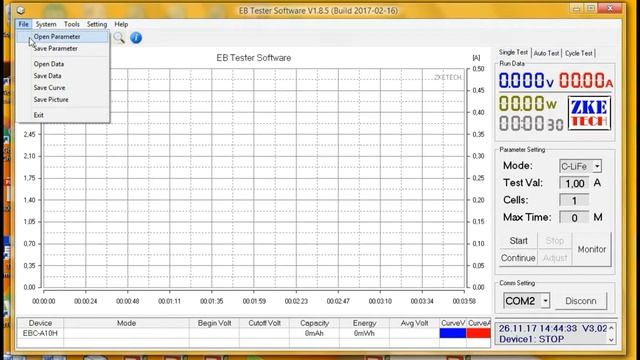Click the 0mAh capacity cell
640x360 pixels.
pyautogui.click(x=314, y=333)
